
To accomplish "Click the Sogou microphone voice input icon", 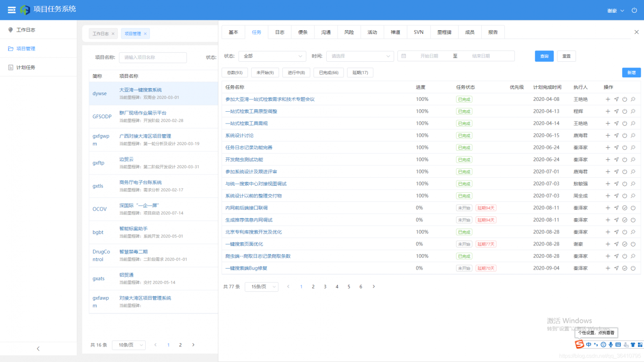I will point(611,345).
